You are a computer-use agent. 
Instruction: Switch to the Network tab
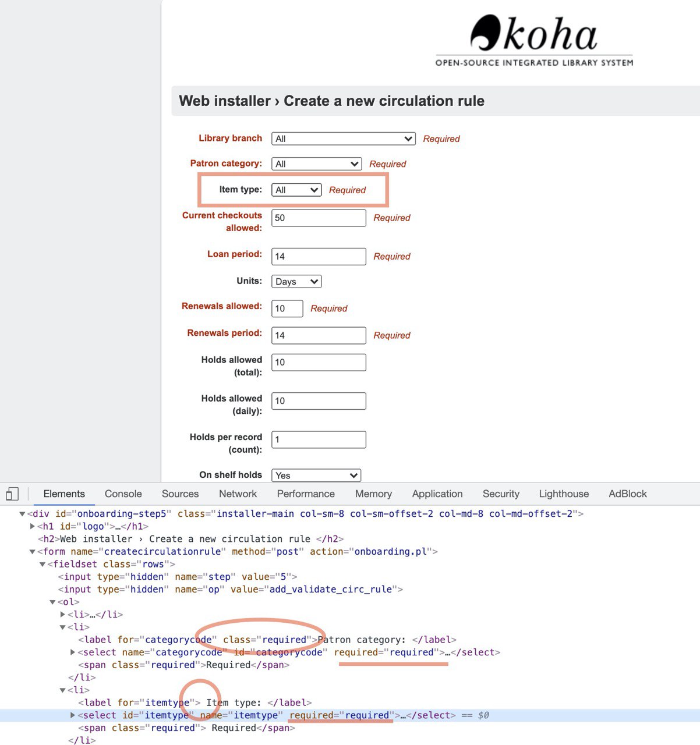(238, 494)
